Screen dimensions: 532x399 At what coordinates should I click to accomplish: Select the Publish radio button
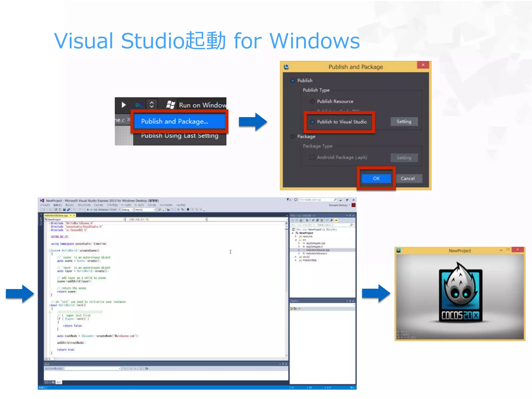pos(292,81)
